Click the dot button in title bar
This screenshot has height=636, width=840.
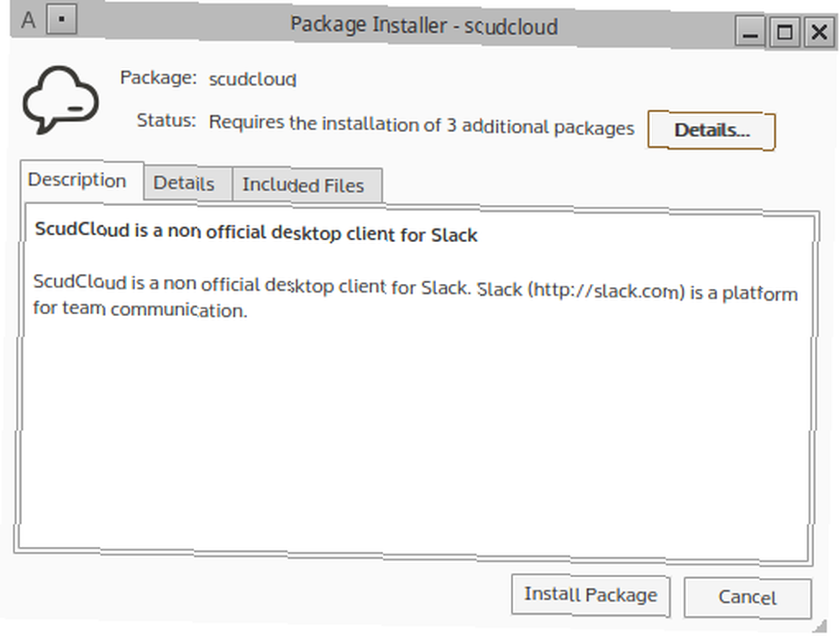click(61, 19)
